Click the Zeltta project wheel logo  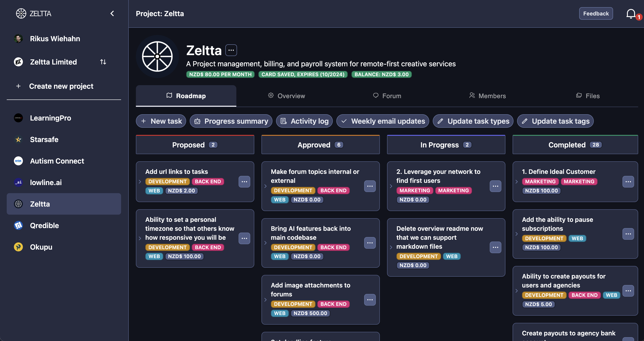157,56
